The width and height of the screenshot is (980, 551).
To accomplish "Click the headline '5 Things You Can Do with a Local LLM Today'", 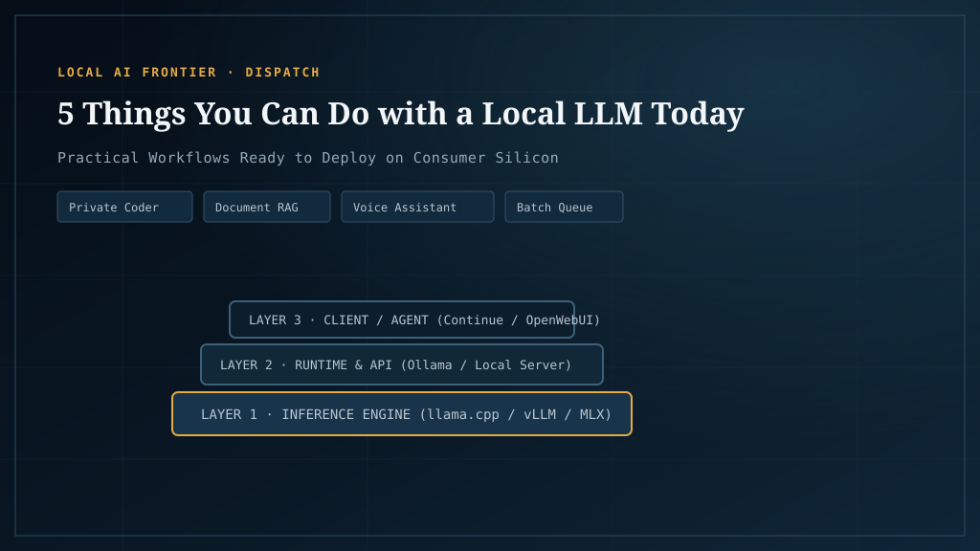I will point(401,114).
